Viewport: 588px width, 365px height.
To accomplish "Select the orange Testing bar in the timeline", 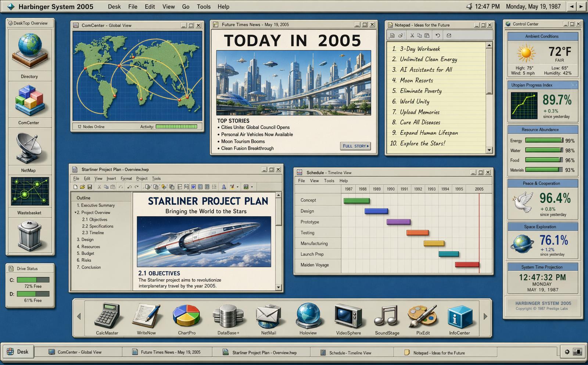I will coord(417,233).
